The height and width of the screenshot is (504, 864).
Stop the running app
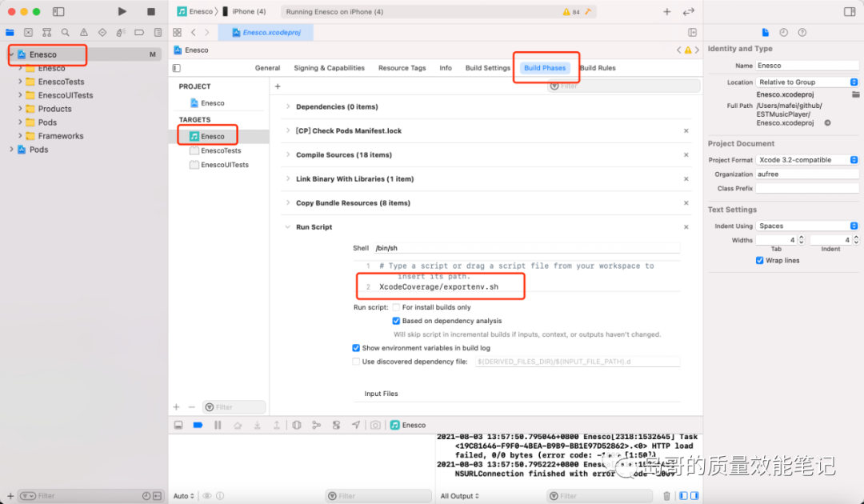point(151,11)
